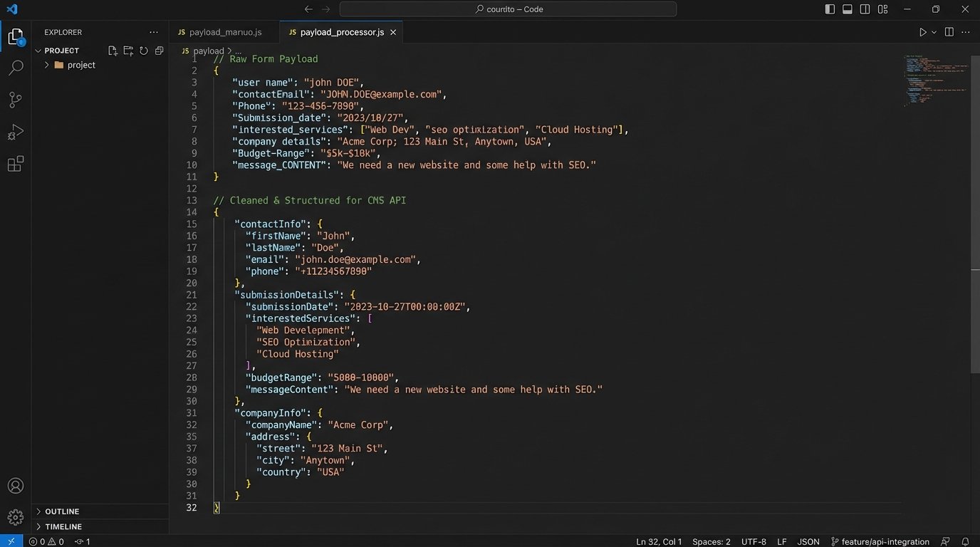Viewport: 980px width, 547px height.
Task: Open the Manage settings gear
Action: pyautogui.click(x=15, y=517)
